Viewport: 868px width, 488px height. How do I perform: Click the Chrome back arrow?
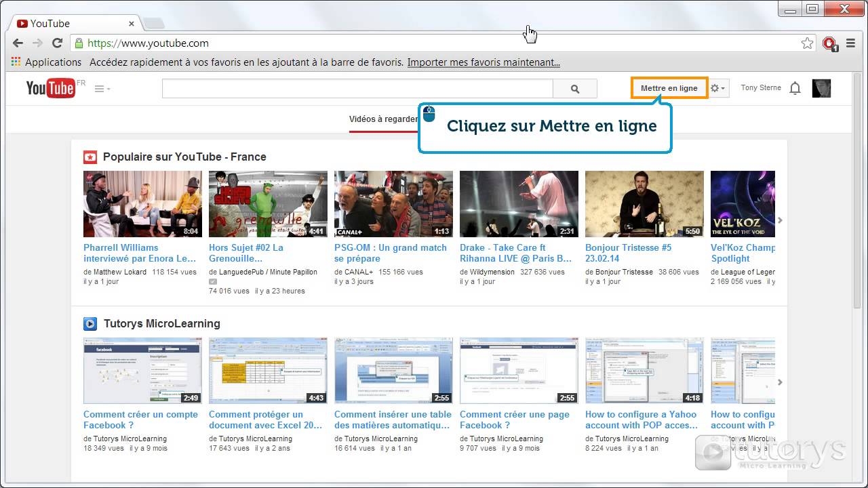click(x=19, y=43)
